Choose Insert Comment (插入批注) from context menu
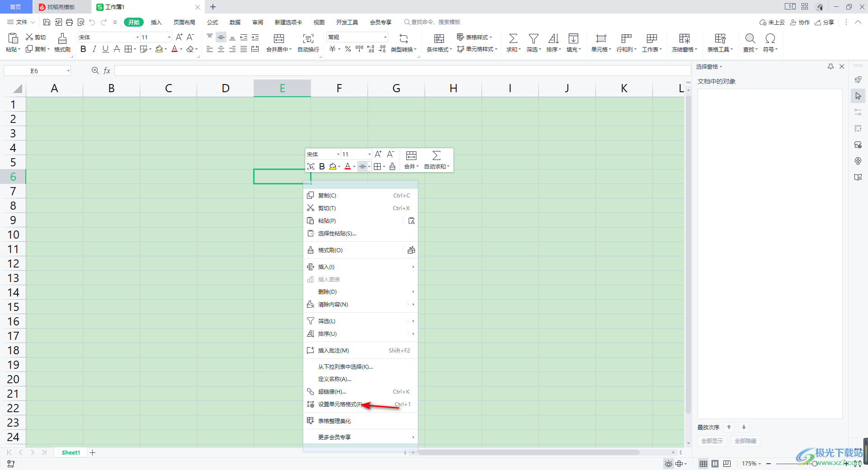 360,351
